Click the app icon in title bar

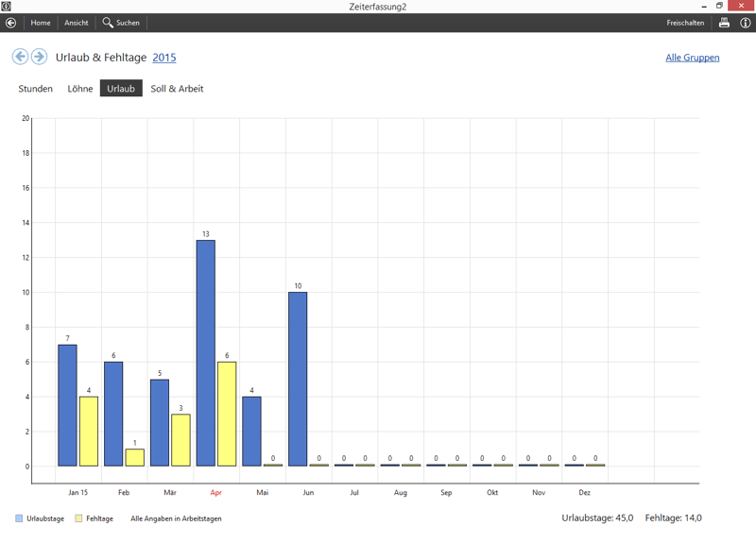coord(7,7)
